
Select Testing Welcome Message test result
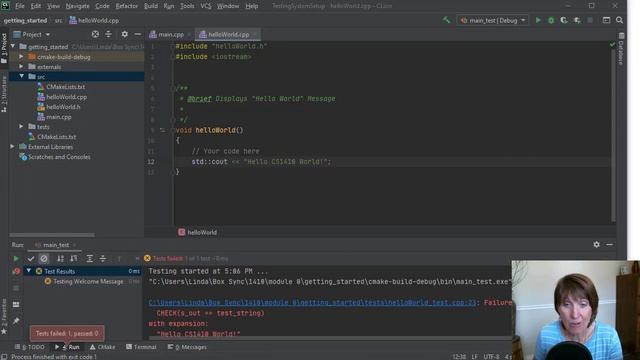click(88, 282)
